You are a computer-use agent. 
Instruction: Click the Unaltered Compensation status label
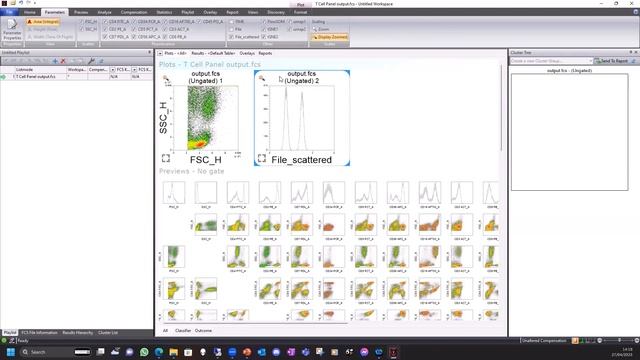pyautogui.click(x=544, y=340)
